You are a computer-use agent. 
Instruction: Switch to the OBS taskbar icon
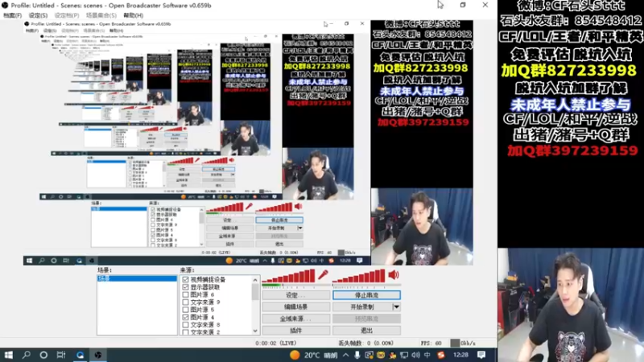pyautogui.click(x=97, y=355)
